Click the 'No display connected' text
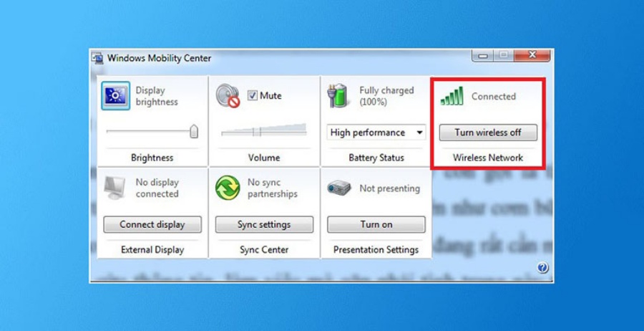The image size is (644, 331). point(157,188)
